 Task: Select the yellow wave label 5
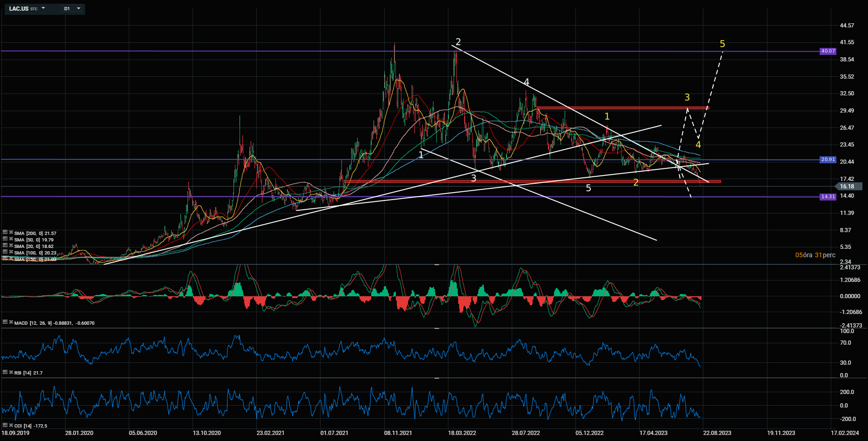[722, 44]
